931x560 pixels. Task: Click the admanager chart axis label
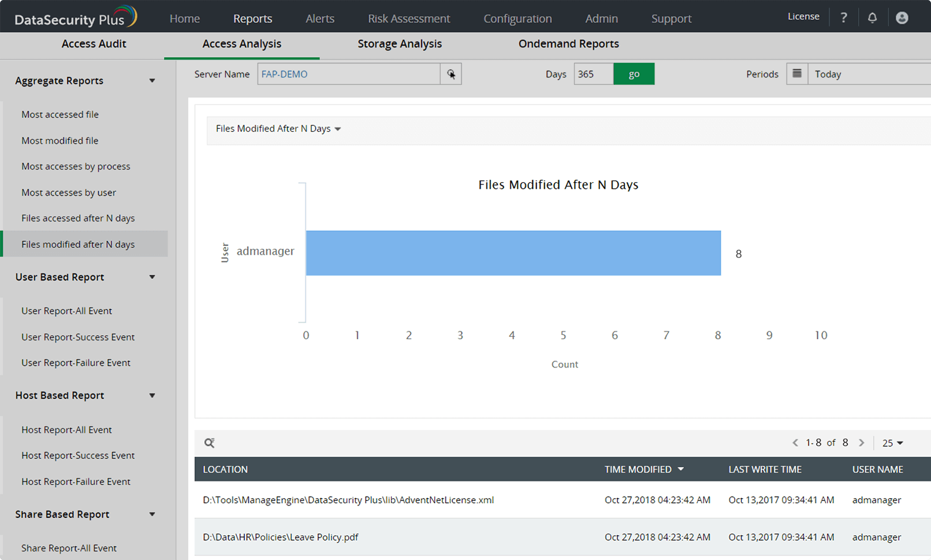pos(265,251)
